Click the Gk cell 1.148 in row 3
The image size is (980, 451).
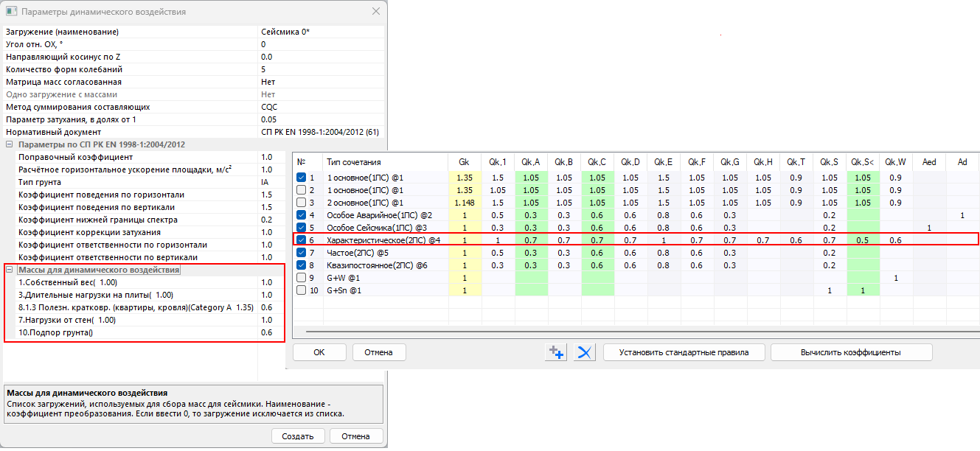(463, 203)
